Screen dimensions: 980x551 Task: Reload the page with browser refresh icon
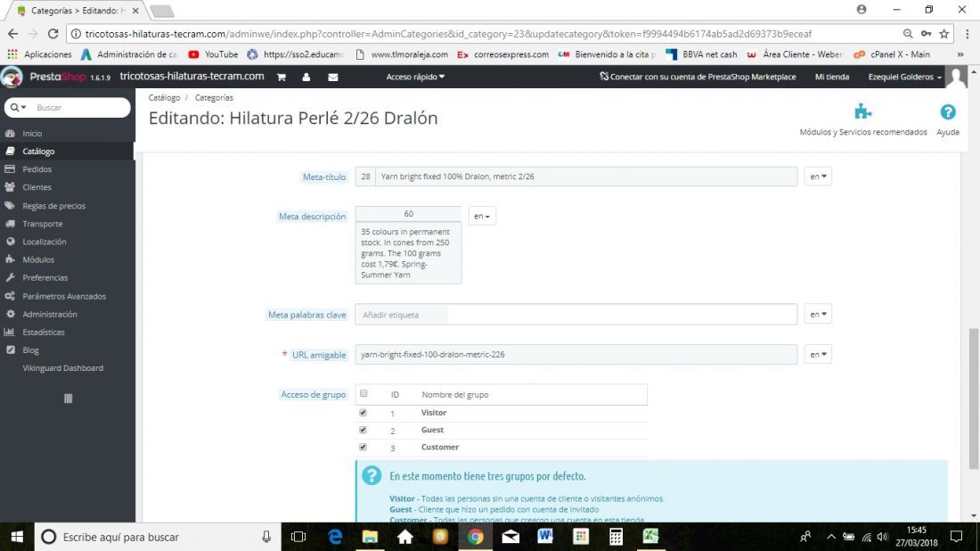[53, 34]
